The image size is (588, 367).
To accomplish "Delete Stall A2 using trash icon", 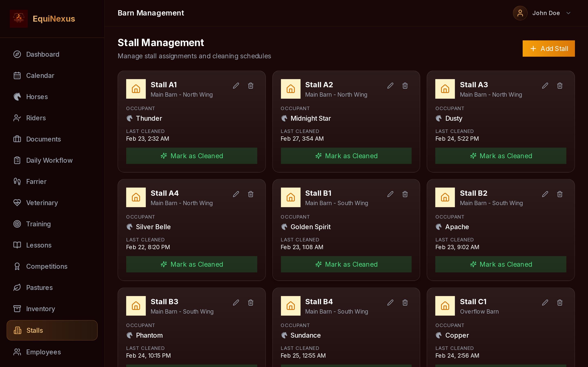I will coord(405,86).
